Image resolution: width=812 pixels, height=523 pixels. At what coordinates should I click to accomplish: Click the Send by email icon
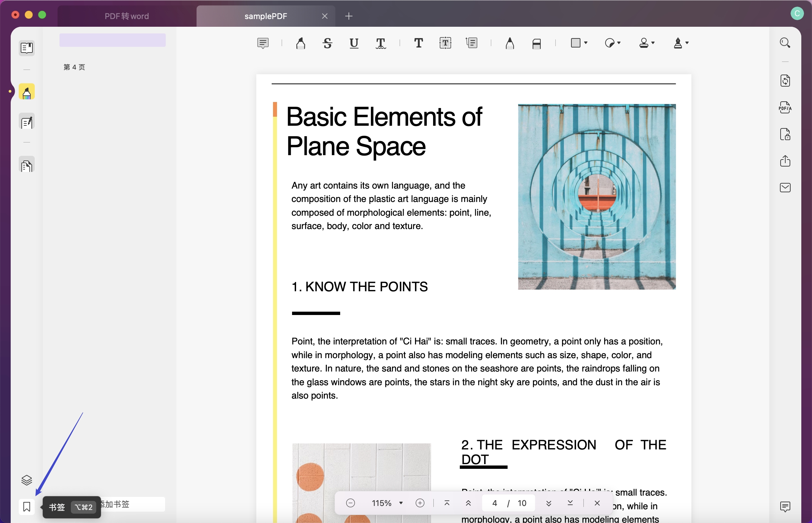click(x=785, y=188)
